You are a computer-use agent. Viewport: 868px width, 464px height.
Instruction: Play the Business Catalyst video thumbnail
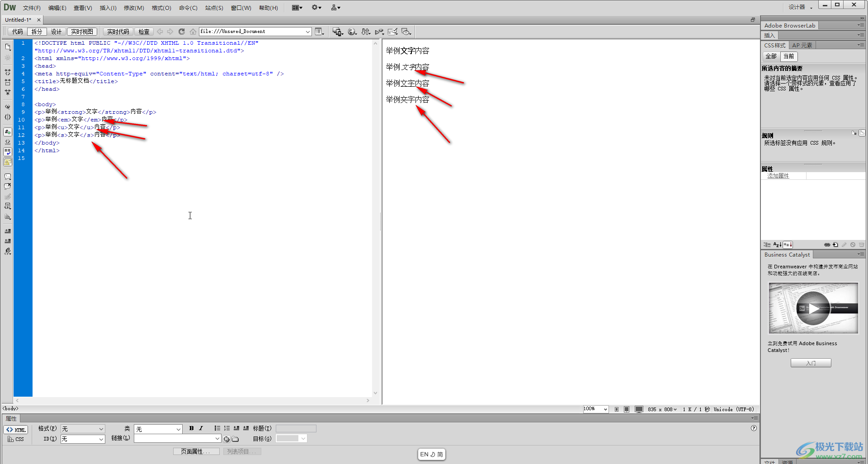(x=813, y=308)
